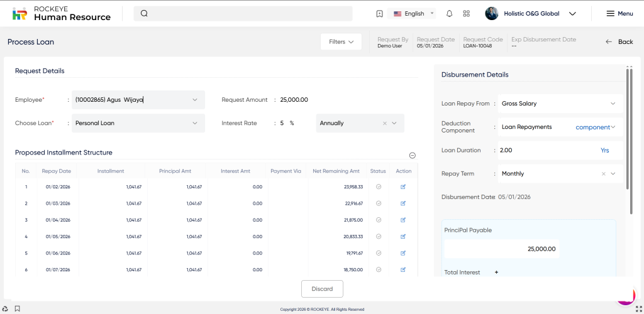Toggle status circle for installment 5

click(x=378, y=253)
